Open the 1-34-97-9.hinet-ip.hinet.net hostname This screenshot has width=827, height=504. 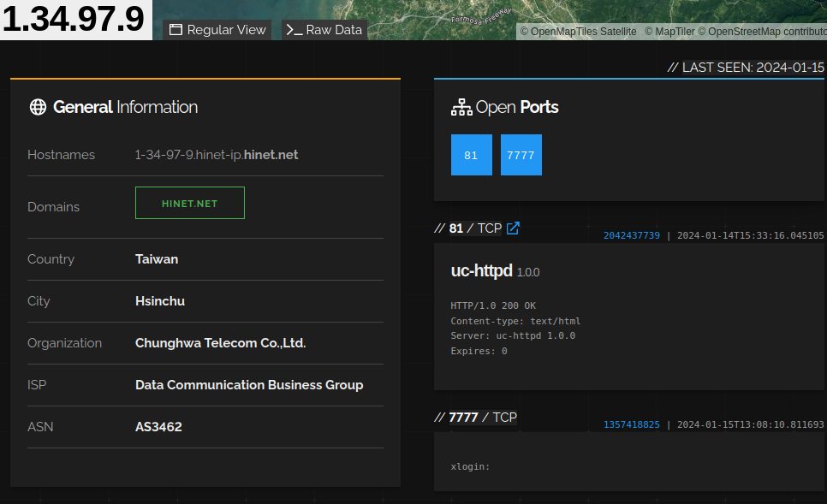tap(217, 155)
